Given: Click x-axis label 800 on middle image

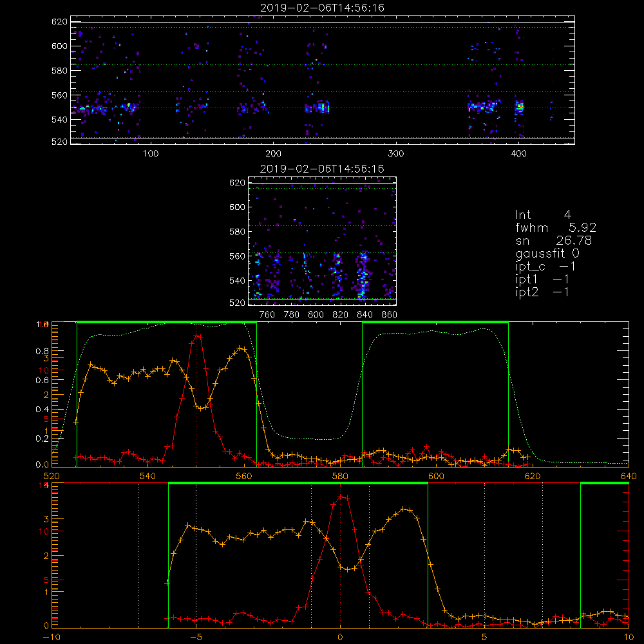Looking at the screenshot, I should point(316,315).
